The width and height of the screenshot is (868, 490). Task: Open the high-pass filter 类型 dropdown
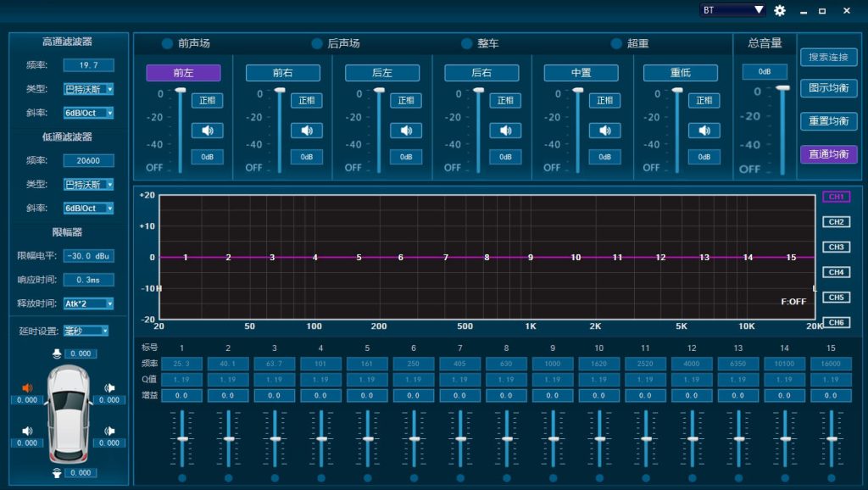tap(88, 89)
